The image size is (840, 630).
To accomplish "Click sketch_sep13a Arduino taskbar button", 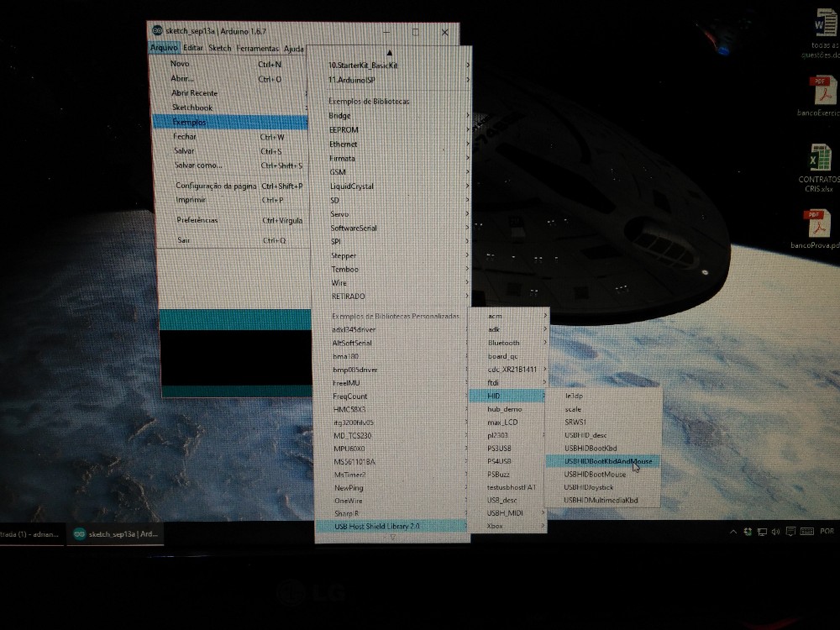I will pos(115,534).
